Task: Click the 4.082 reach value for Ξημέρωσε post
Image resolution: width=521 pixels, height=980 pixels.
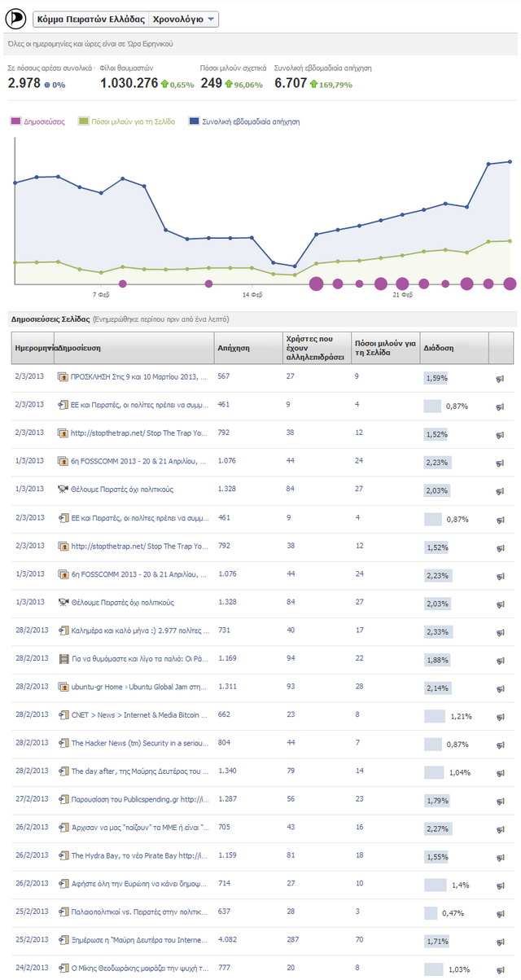Action: [x=229, y=941]
